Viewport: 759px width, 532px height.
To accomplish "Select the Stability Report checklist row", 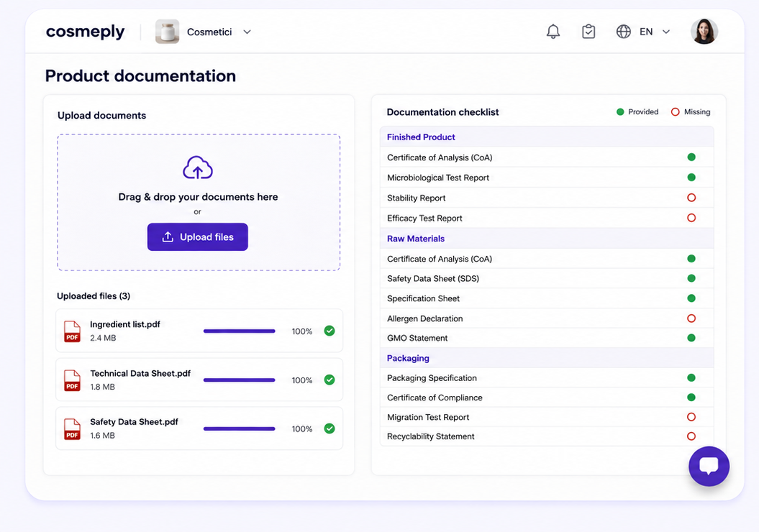I will coord(547,198).
